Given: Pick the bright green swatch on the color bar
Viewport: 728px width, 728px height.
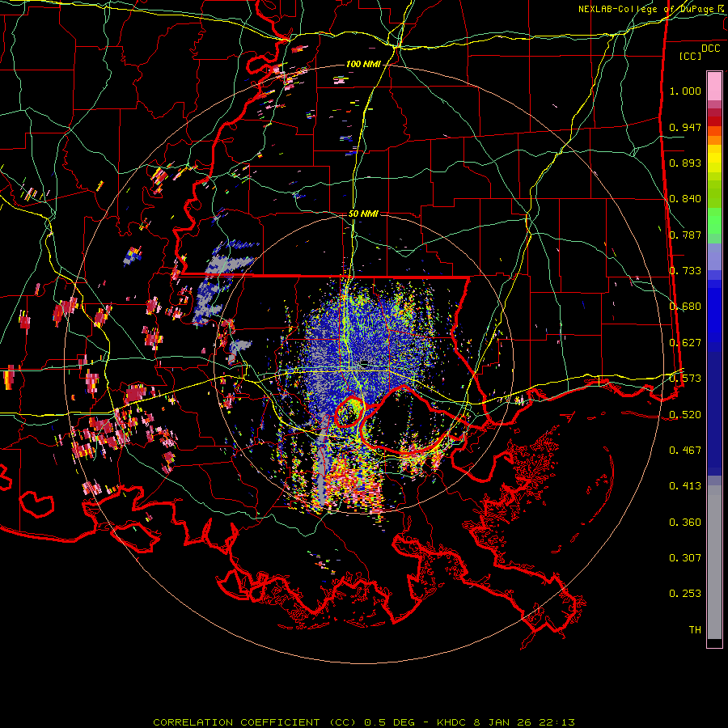Looking at the screenshot, I should [714, 221].
